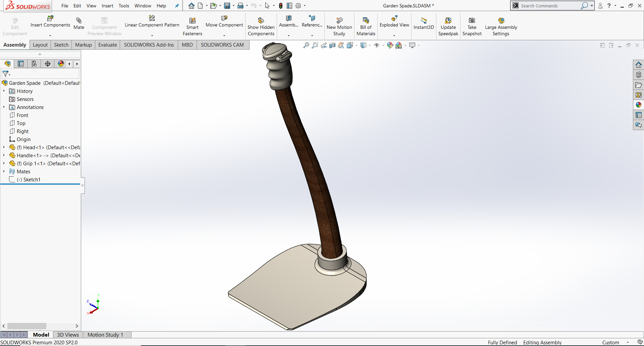The height and width of the screenshot is (346, 644).
Task: Save the document with the Save icon
Action: (x=227, y=6)
